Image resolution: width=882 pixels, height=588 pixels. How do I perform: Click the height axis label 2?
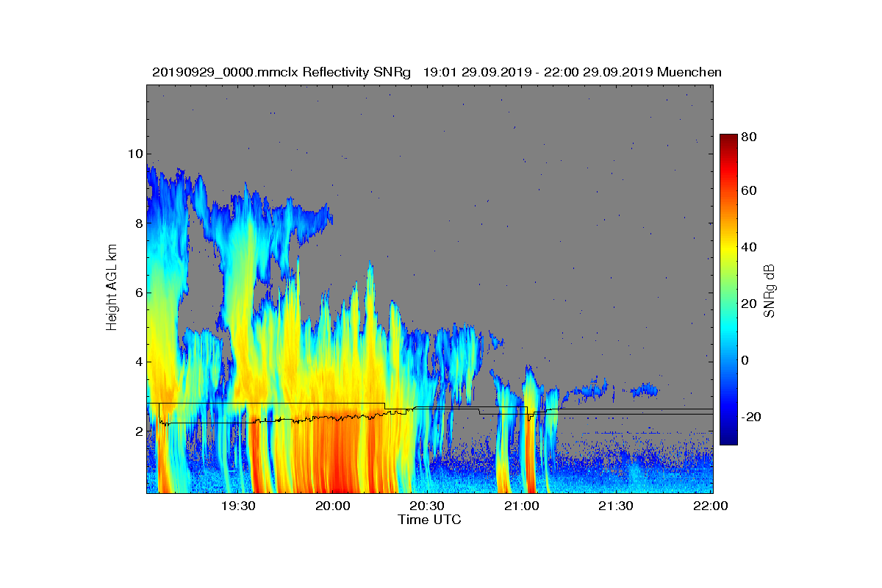[137, 431]
